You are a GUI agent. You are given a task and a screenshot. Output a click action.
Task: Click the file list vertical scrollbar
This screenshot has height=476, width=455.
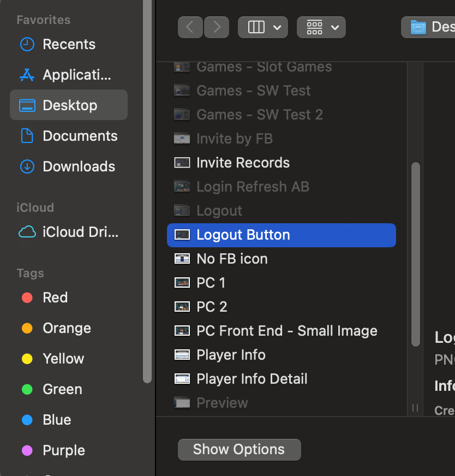[x=415, y=254]
